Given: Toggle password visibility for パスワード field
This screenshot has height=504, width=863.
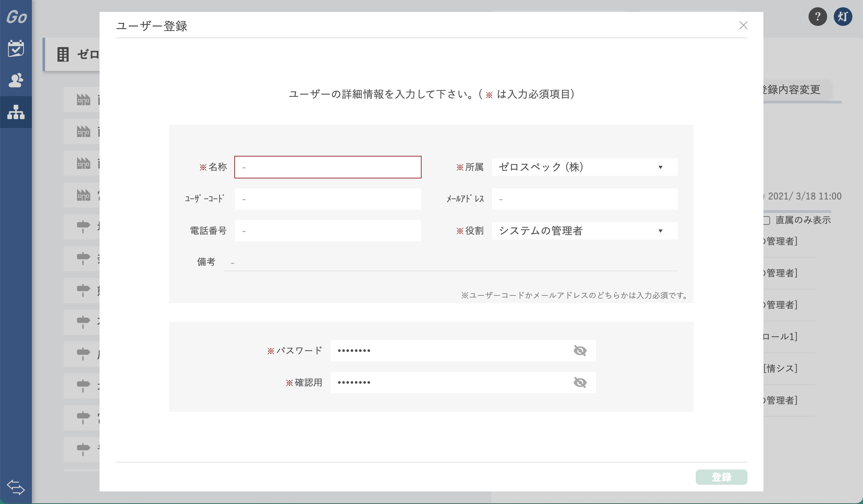Looking at the screenshot, I should tap(580, 350).
